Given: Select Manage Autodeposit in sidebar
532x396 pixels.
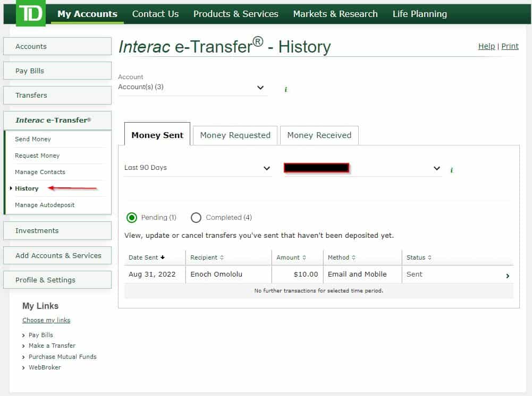Looking at the screenshot, I should click(45, 205).
